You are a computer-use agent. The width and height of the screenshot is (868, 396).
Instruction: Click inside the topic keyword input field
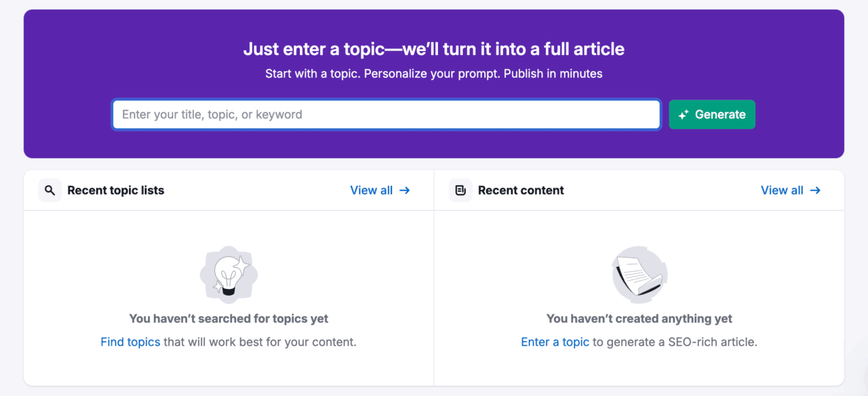386,114
